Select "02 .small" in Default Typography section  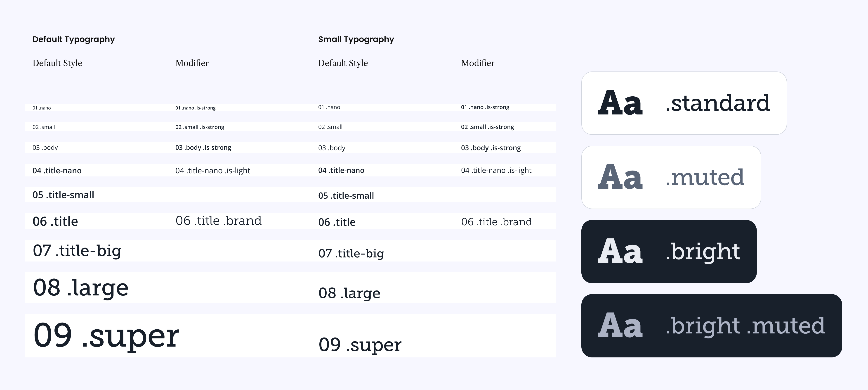coord(44,127)
